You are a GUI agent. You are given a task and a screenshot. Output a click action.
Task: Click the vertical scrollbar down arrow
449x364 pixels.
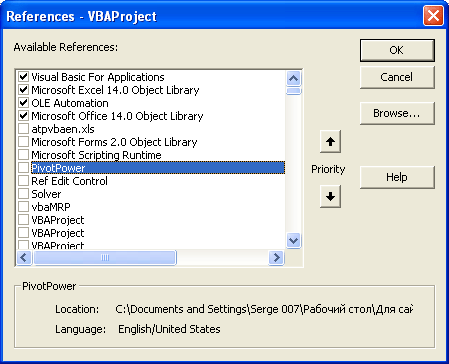tap(294, 240)
